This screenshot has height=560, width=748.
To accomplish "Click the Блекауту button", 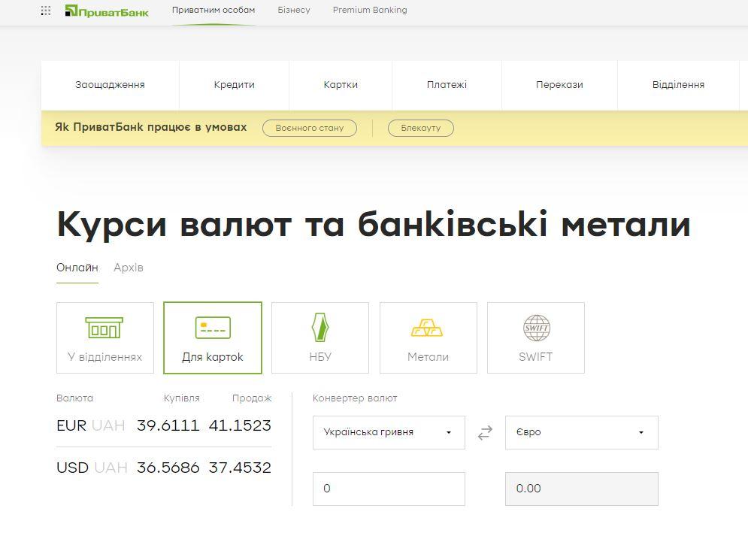I will pyautogui.click(x=421, y=128).
